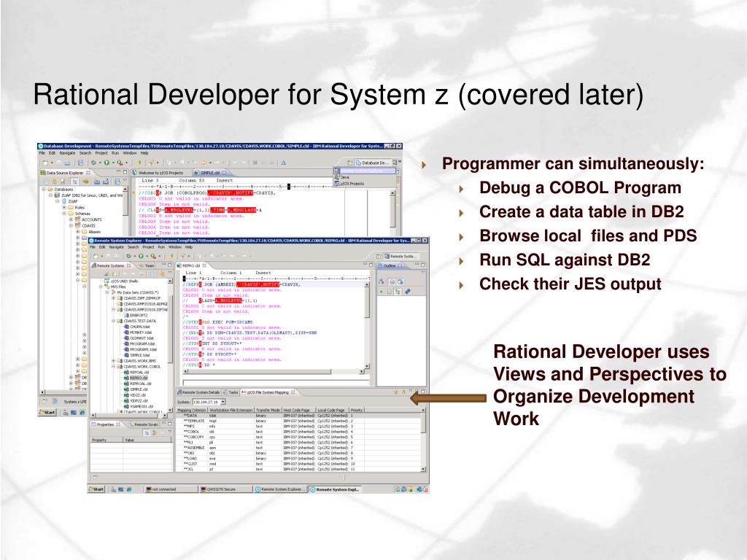The image size is (747, 560).
Task: Select z/OS UNIX Shells node
Action: click(x=124, y=281)
